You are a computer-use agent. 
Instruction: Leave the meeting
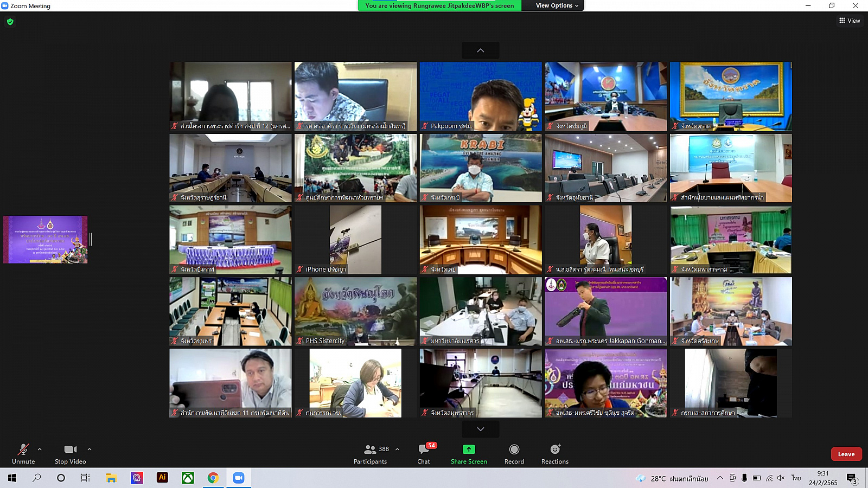pyautogui.click(x=846, y=454)
